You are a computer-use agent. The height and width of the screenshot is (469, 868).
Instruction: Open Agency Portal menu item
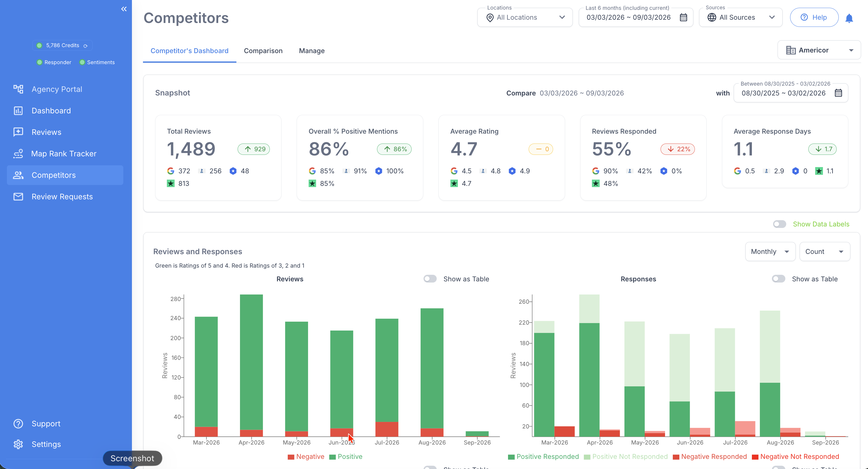click(65, 89)
